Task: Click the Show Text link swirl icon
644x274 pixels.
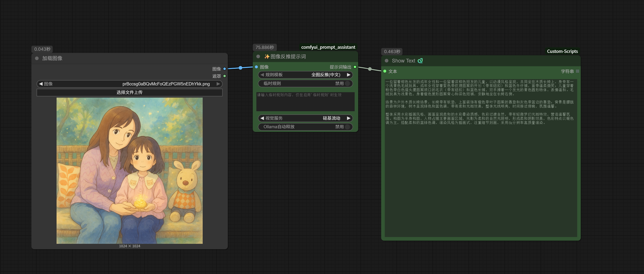Action: point(420,61)
